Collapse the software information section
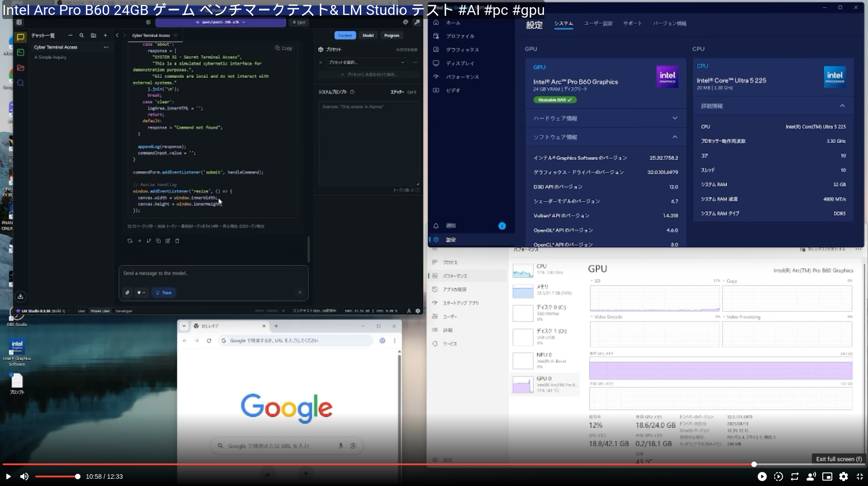This screenshot has height=486, width=868. [605, 137]
